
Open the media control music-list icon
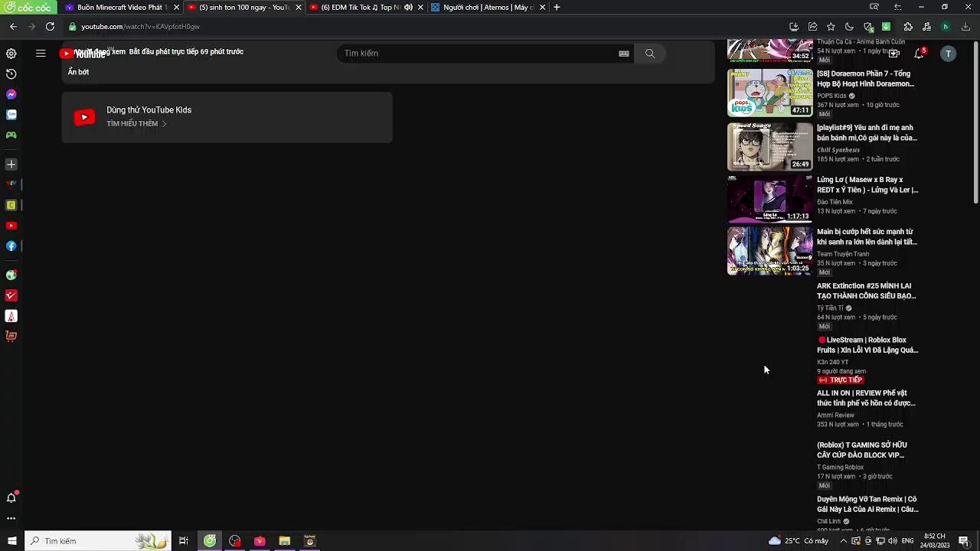click(x=926, y=27)
